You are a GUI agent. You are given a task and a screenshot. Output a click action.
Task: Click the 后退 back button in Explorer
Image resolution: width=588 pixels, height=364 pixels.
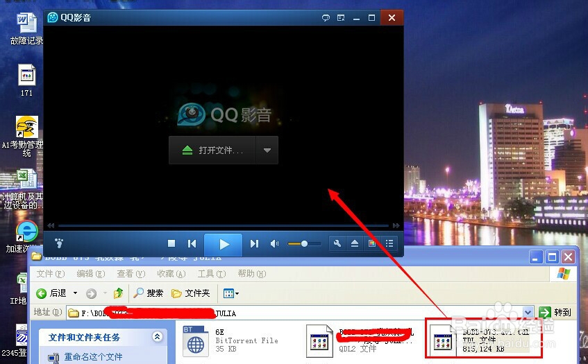click(51, 293)
